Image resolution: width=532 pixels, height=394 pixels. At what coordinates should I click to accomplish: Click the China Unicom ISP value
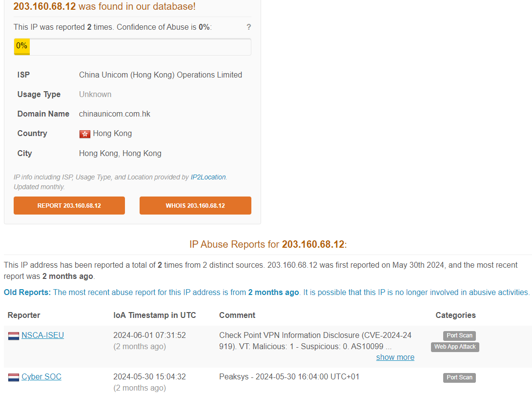click(x=161, y=75)
